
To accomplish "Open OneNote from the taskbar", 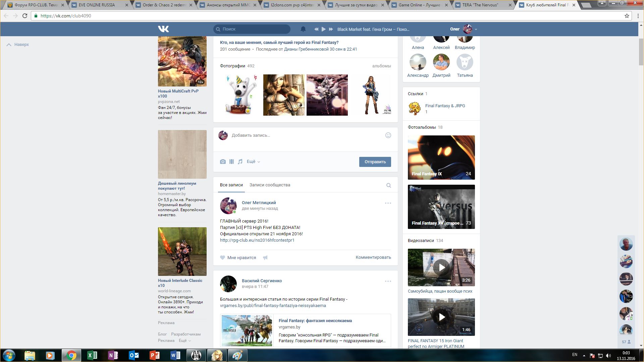I will [113, 355].
